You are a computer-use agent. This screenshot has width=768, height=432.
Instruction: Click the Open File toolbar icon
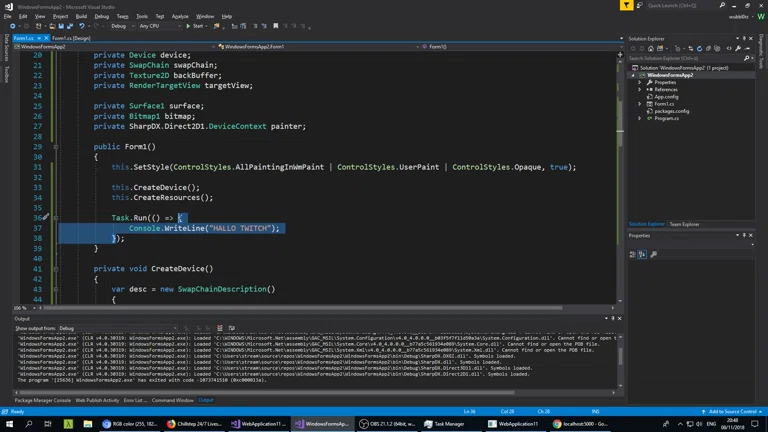pos(52,26)
